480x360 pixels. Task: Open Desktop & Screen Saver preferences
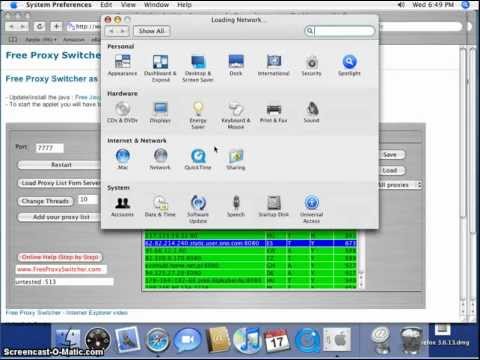tap(198, 68)
